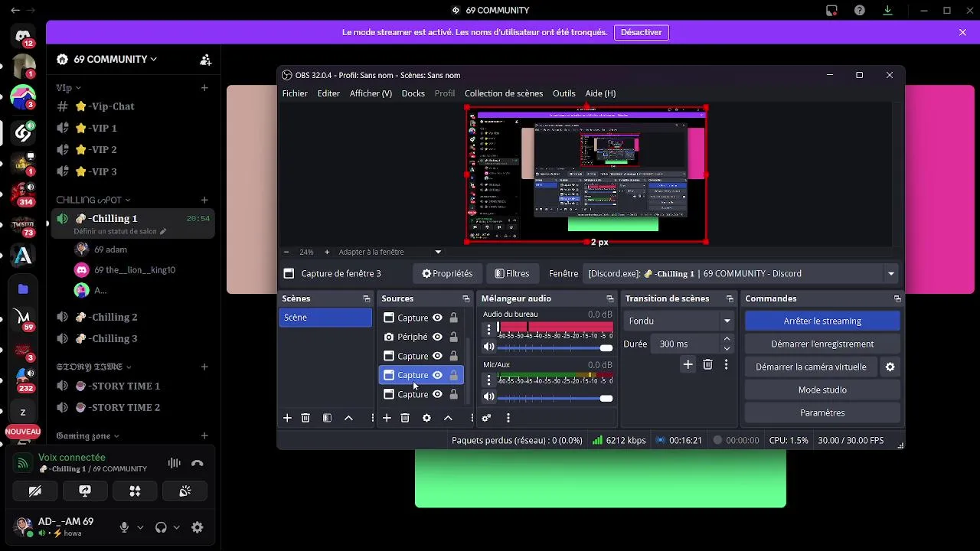Viewport: 980px width, 551px height.
Task: Switch to Mode studio
Action: 822,390
